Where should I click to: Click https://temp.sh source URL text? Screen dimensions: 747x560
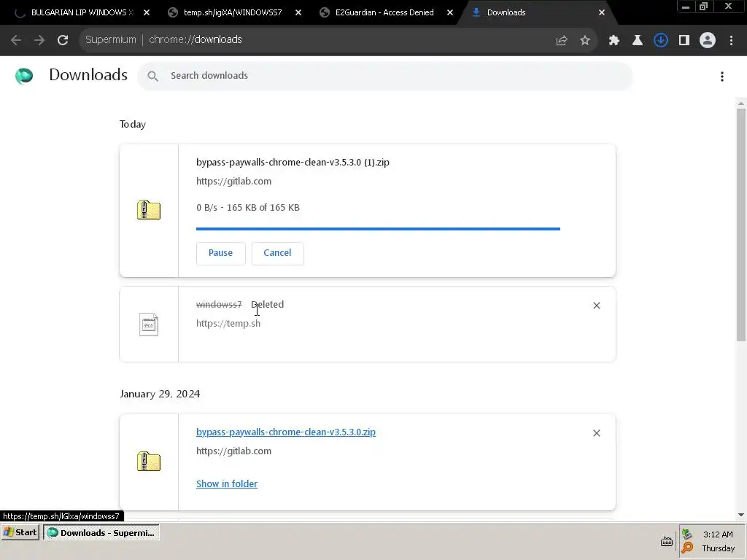click(228, 324)
